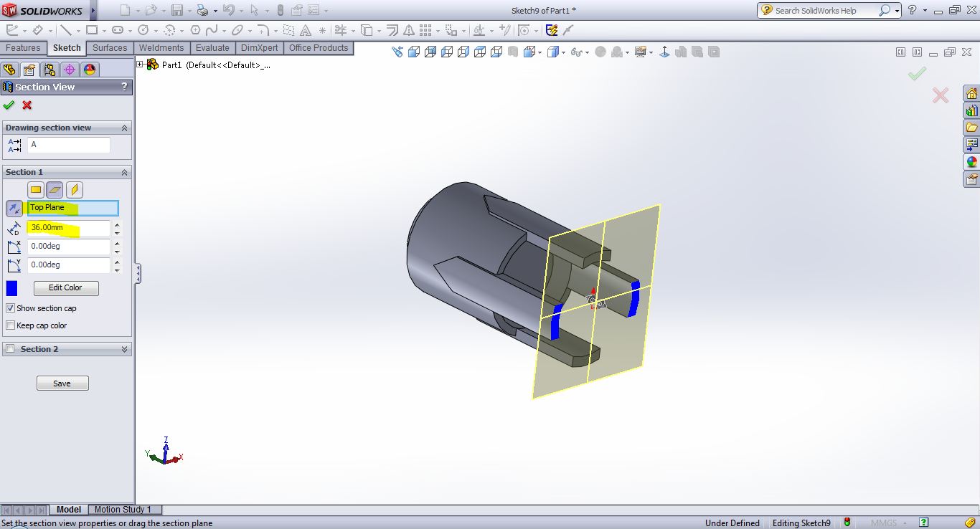Open the DisplayManager color sphere tab
Image resolution: width=980 pixels, height=529 pixels.
[x=89, y=70]
